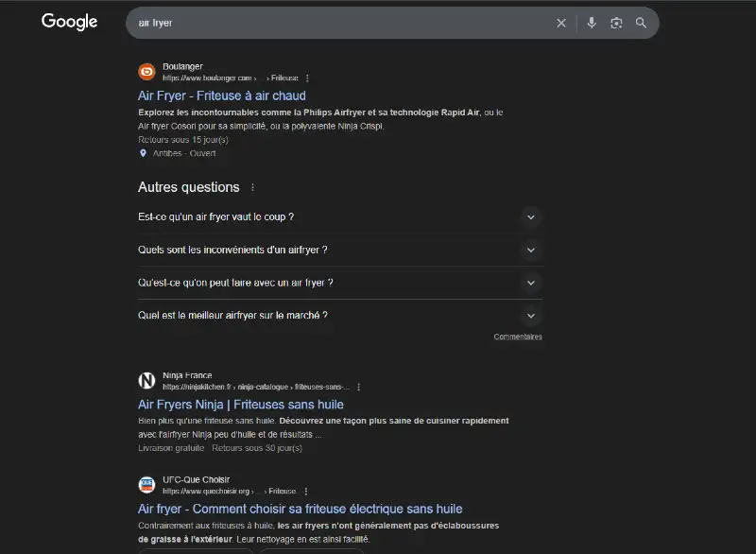Expand 'Quel est le meilleur airfryer sur le marché ?'
This screenshot has height=554, width=756.
point(531,315)
